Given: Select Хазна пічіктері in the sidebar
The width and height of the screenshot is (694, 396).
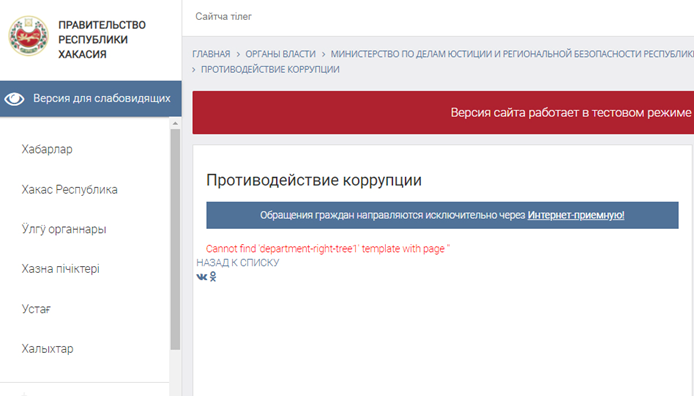Looking at the screenshot, I should click(x=61, y=269).
